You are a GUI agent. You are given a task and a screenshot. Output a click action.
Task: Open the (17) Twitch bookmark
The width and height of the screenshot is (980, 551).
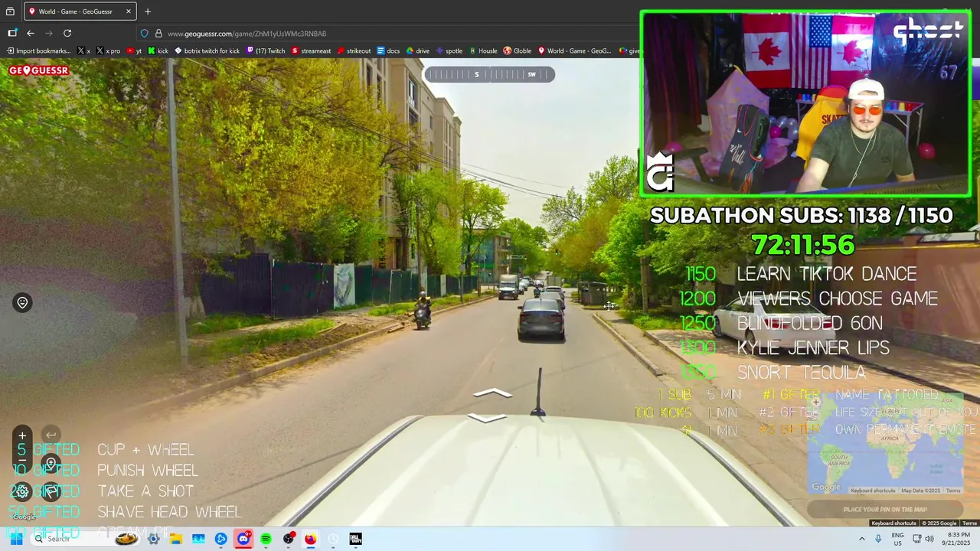266,51
